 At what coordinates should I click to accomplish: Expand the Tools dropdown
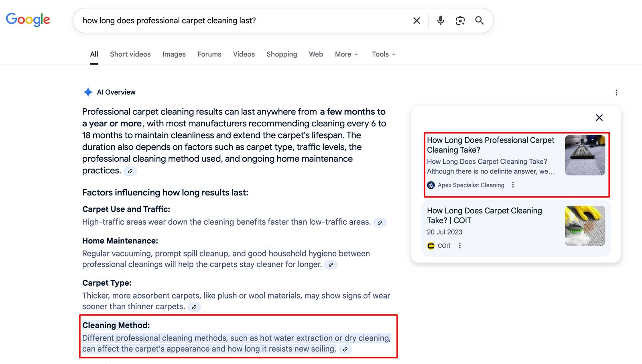[383, 54]
